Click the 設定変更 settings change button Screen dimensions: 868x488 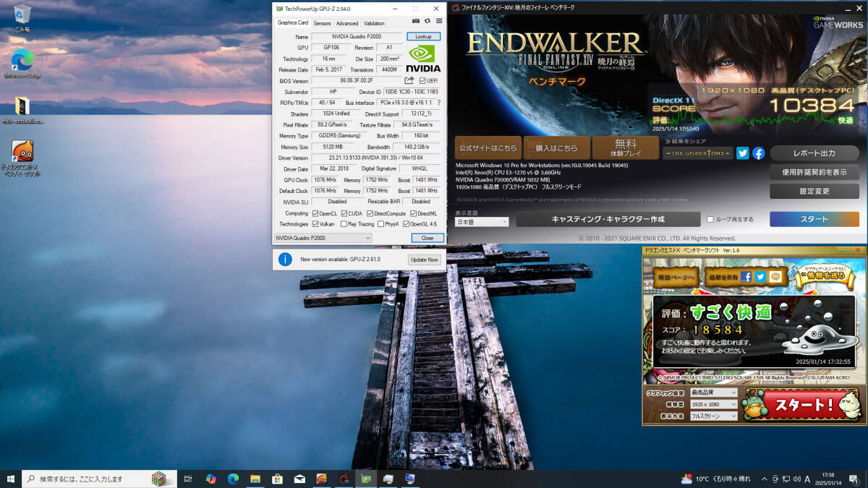pyautogui.click(x=814, y=192)
